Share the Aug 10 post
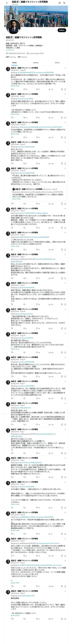This screenshot has height=644, width=72. pyautogui.click(x=65, y=328)
